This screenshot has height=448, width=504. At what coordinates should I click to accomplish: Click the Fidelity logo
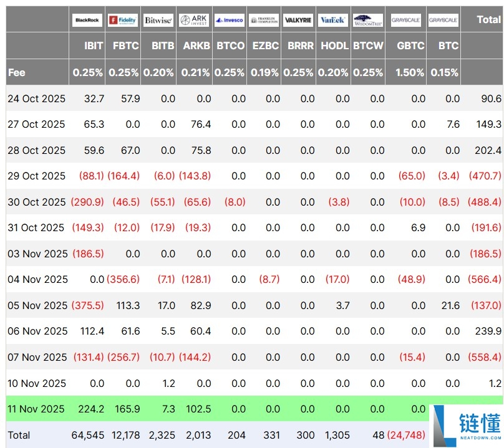[x=122, y=20]
